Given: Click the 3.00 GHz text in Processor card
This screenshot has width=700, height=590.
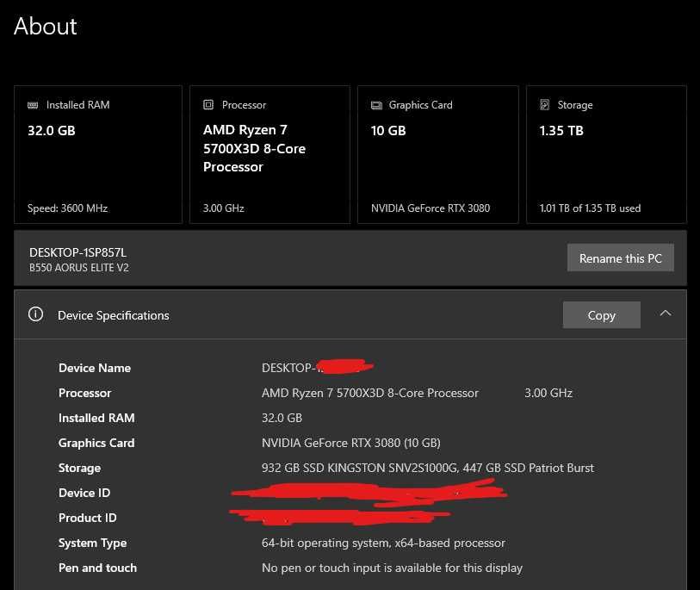Looking at the screenshot, I should tap(224, 208).
